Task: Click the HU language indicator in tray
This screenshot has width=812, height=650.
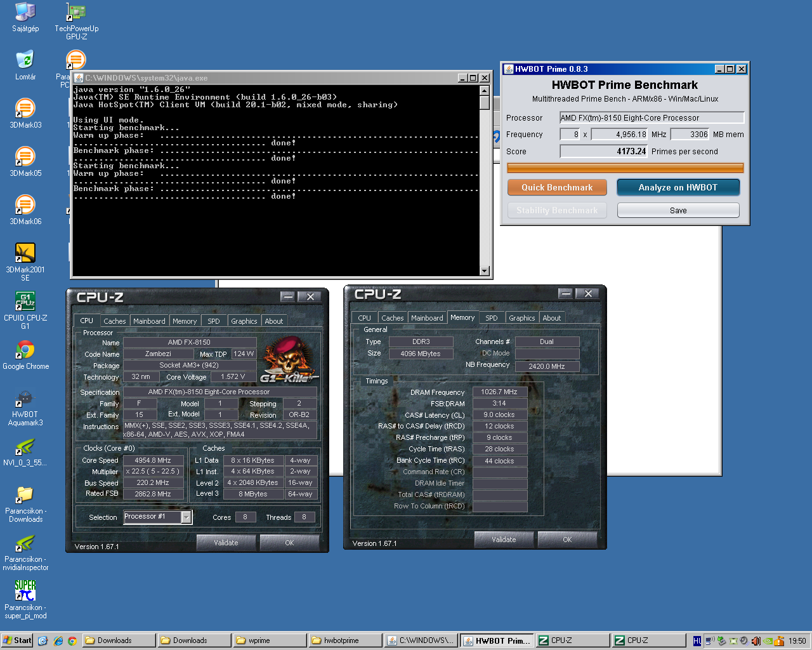Action: tap(697, 640)
